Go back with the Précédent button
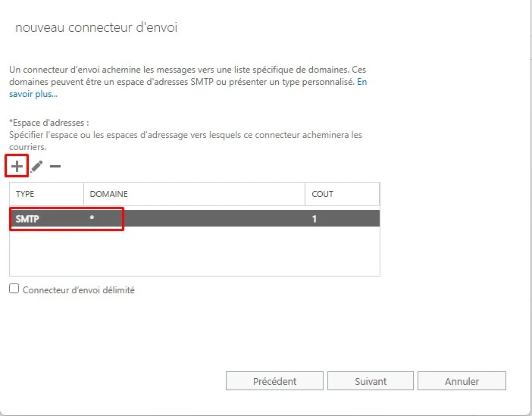Viewport: 532px width, 416px height. [274, 381]
